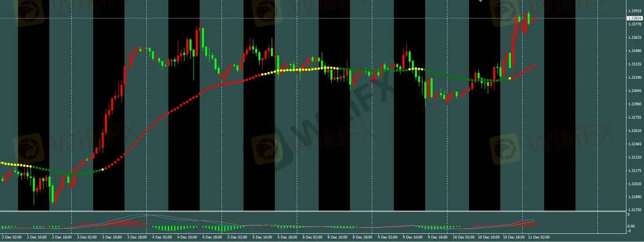Click the 10 Dec 18:00 time label

click(514, 237)
